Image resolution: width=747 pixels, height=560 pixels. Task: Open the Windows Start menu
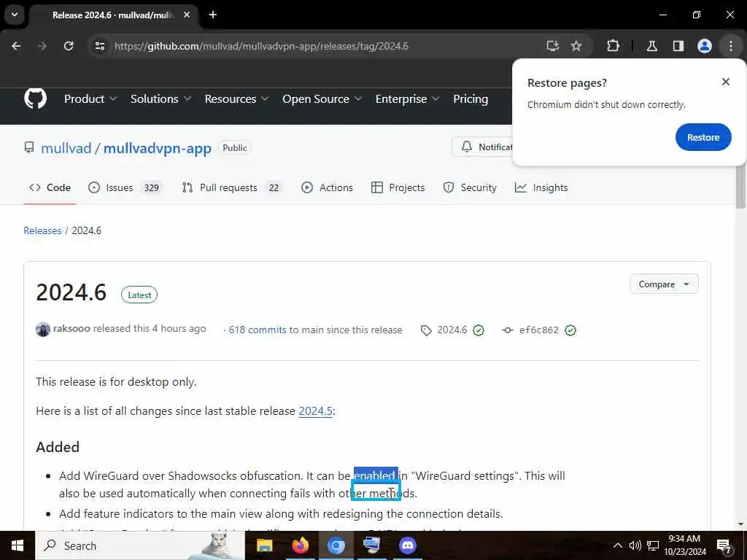click(18, 545)
